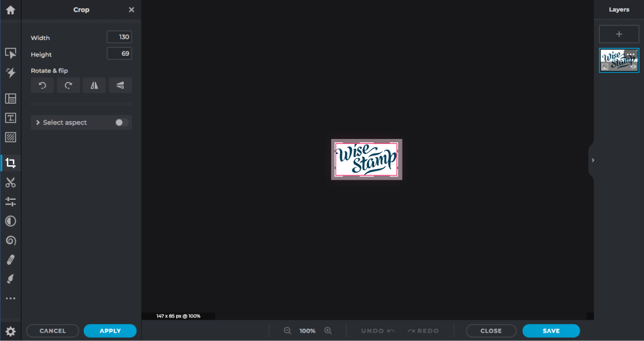The width and height of the screenshot is (644, 341).
Task: Click the WiseStamp image on canvas
Action: tap(366, 160)
